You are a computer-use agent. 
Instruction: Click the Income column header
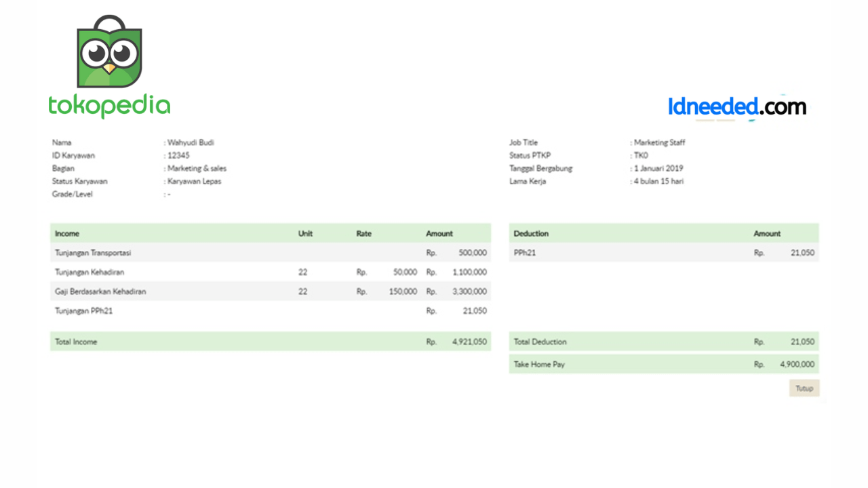pyautogui.click(x=67, y=233)
